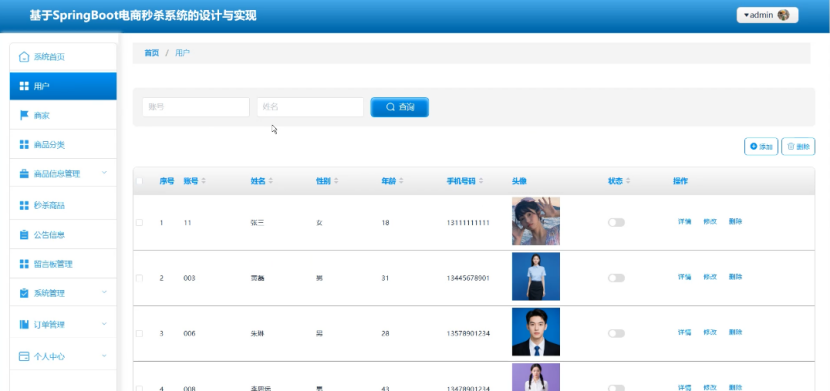830x391 pixels.
Task: Click the grid icon beside 用户
Action: [24, 86]
